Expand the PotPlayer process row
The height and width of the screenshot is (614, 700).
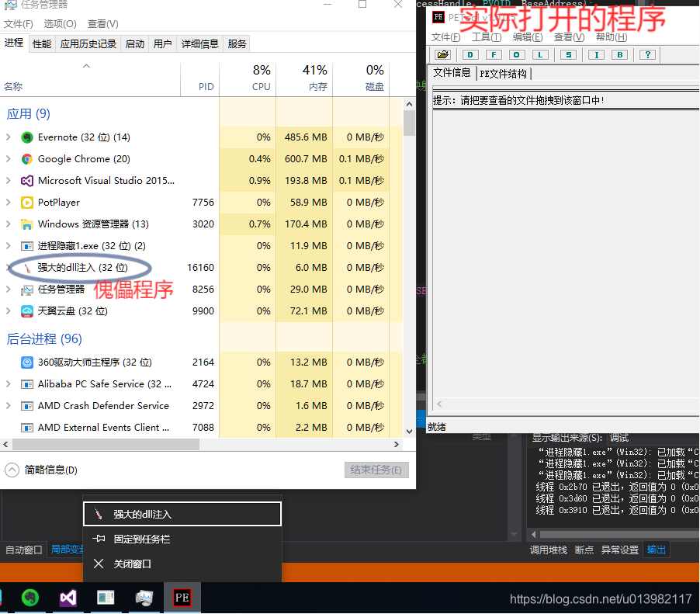8,203
